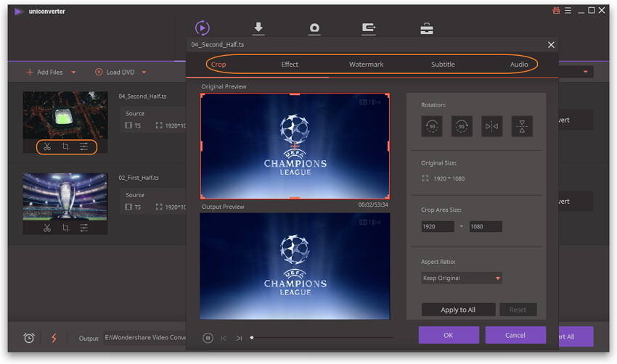Image resolution: width=617 pixels, height=364 pixels.
Task: Confirm with the OK button
Action: pyautogui.click(x=449, y=335)
